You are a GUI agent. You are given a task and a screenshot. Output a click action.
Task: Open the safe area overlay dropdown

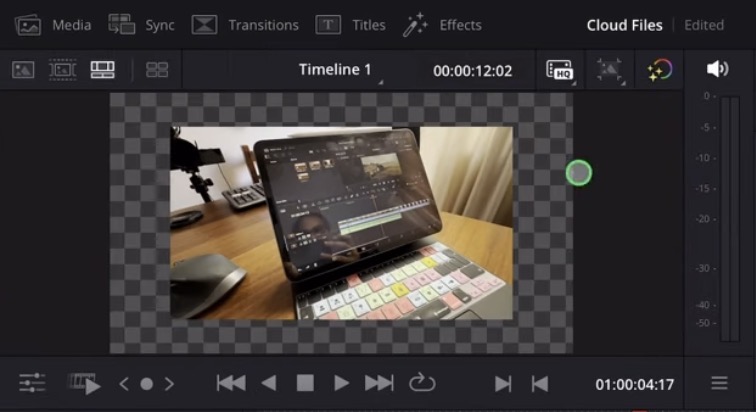pos(610,71)
